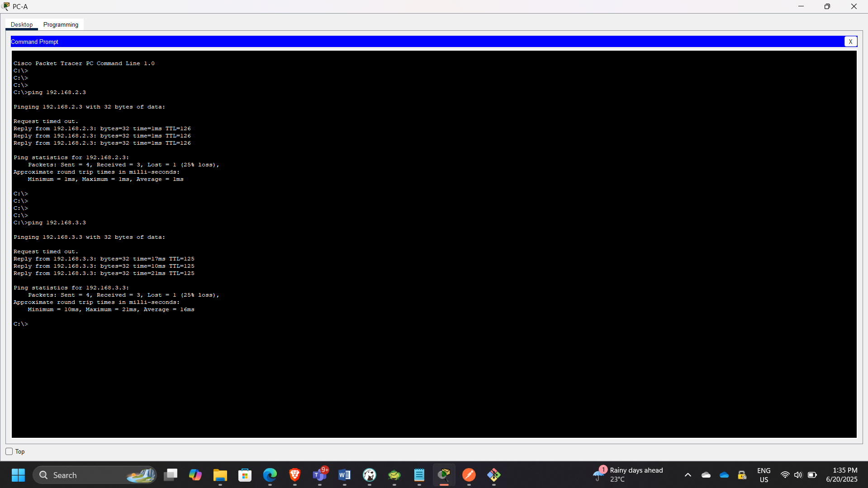Enable the Top checkbox
The height and width of the screenshot is (488, 868).
(9, 451)
